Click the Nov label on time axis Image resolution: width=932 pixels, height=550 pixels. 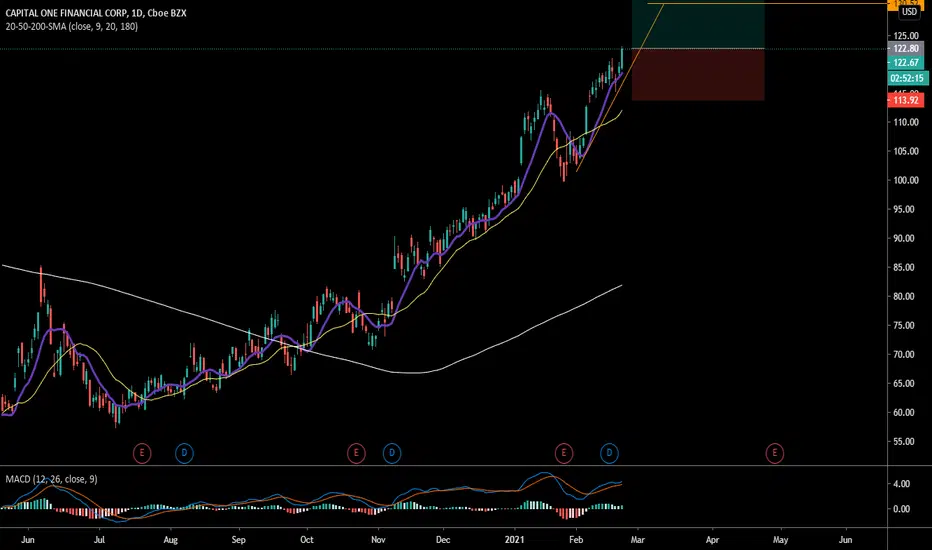(378, 540)
